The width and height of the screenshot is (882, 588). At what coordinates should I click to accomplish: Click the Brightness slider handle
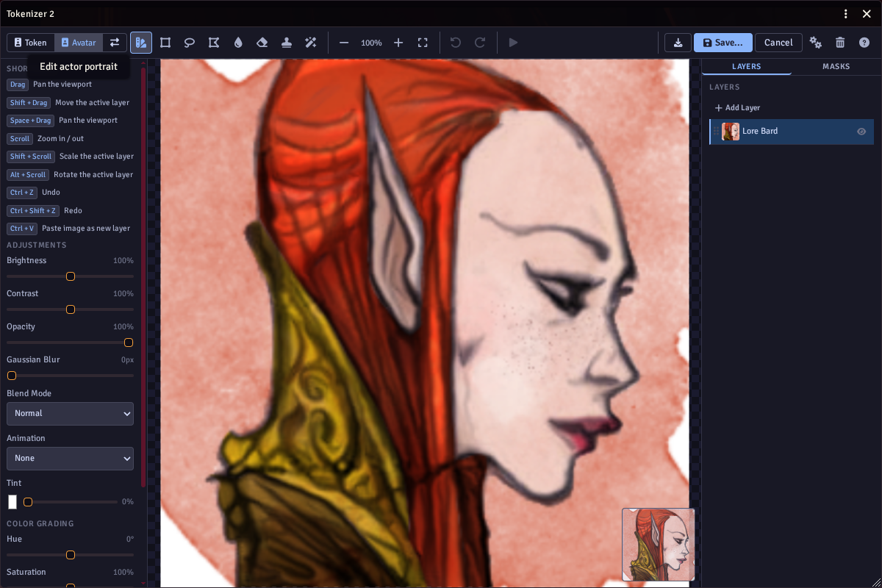[71, 276]
